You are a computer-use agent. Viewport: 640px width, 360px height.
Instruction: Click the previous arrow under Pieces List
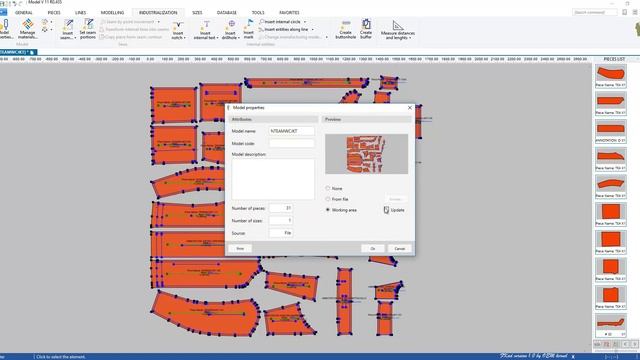[625, 344]
